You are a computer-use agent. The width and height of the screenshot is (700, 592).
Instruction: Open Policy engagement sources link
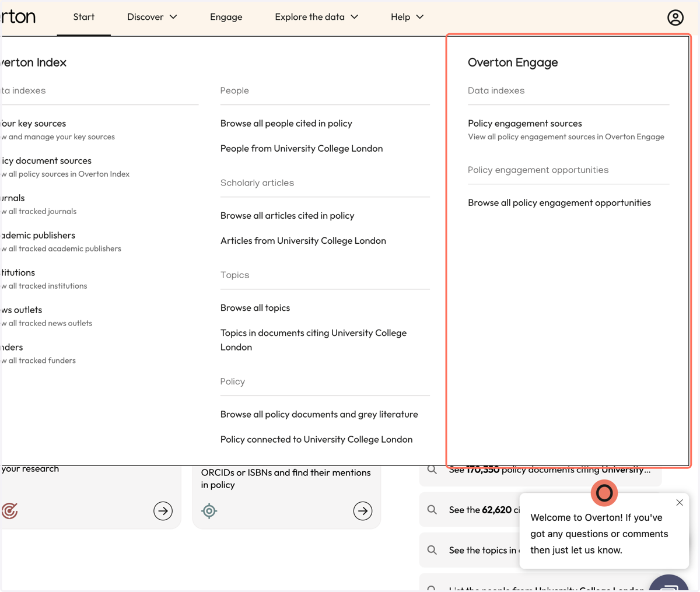coord(525,123)
